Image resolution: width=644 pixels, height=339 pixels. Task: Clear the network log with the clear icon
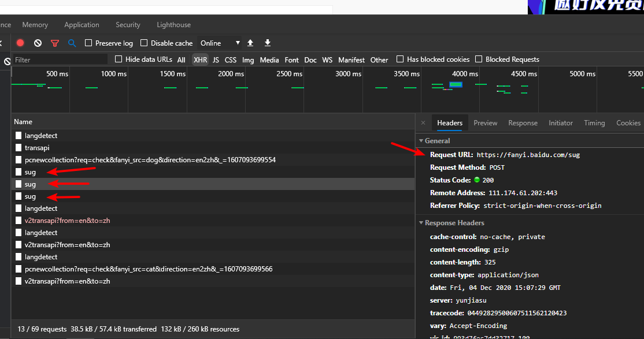tap(38, 43)
